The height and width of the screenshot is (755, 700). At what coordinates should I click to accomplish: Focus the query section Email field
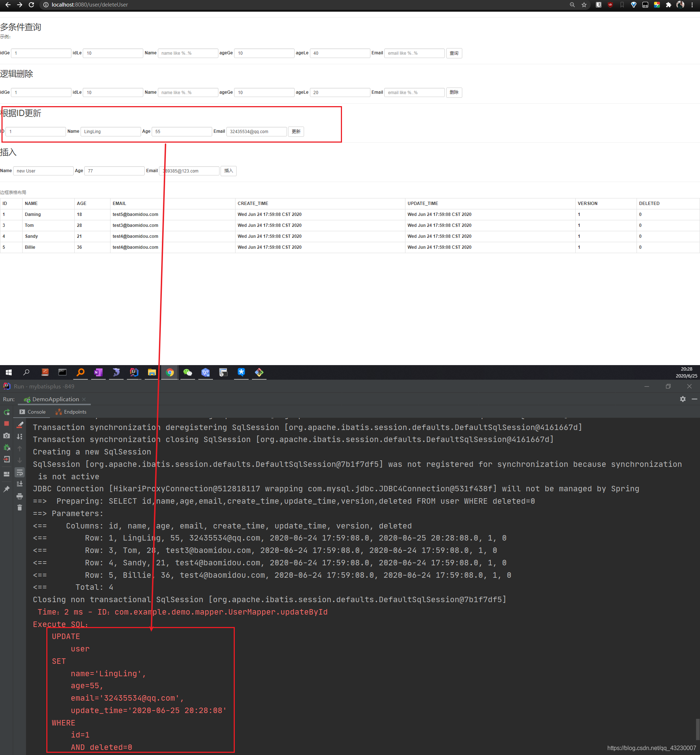[415, 53]
